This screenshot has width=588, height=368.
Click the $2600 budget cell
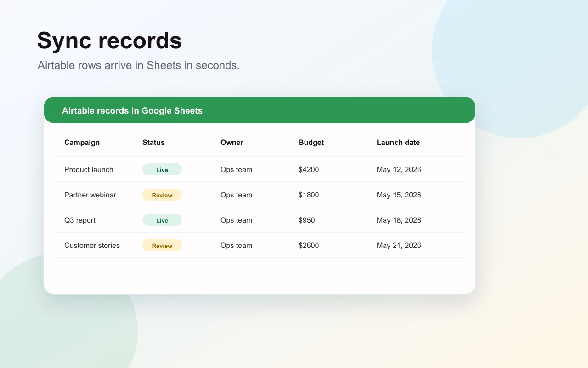(309, 246)
